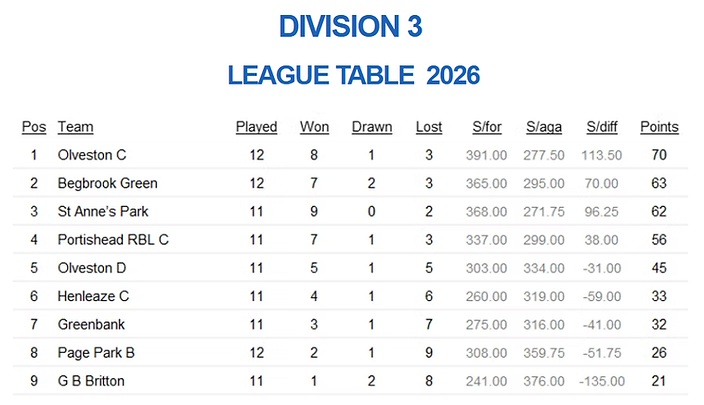The height and width of the screenshot is (405, 704).
Task: Click the Division 3 heading
Action: tap(351, 26)
